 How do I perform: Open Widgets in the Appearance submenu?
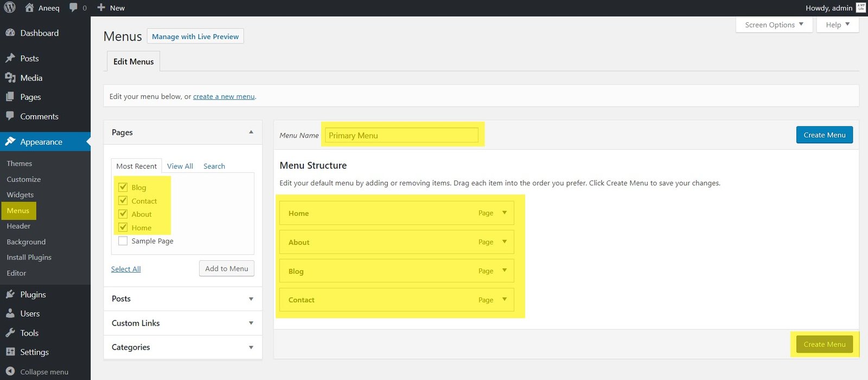20,195
